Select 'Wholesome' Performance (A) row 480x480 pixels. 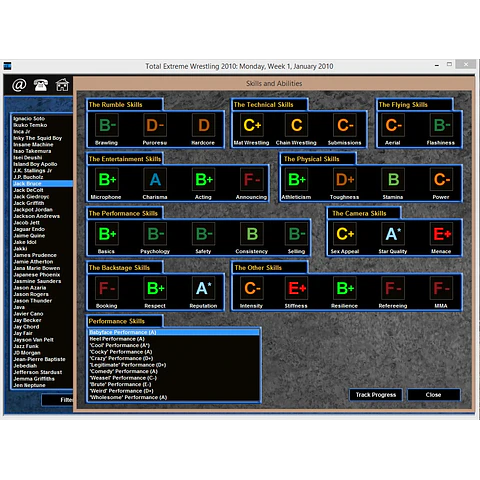tap(174, 397)
